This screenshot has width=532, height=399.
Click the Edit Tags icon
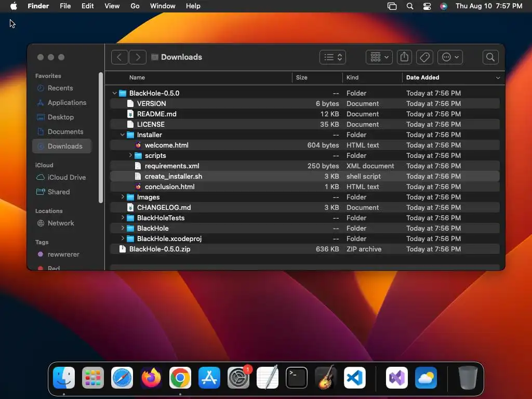pos(424,57)
